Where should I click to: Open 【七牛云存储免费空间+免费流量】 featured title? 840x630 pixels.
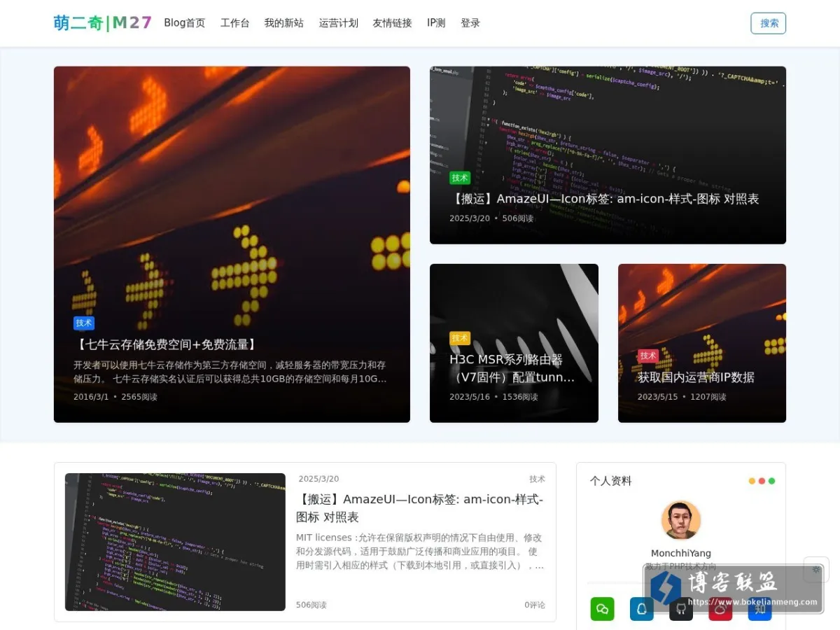tap(167, 344)
